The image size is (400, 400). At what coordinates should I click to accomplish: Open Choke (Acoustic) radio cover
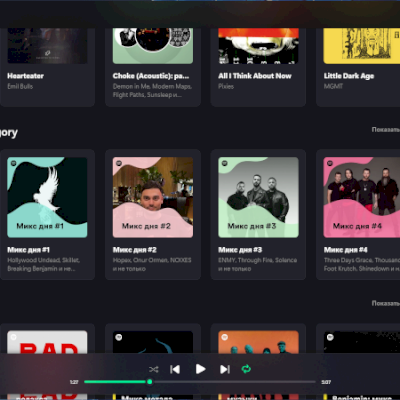click(x=153, y=46)
